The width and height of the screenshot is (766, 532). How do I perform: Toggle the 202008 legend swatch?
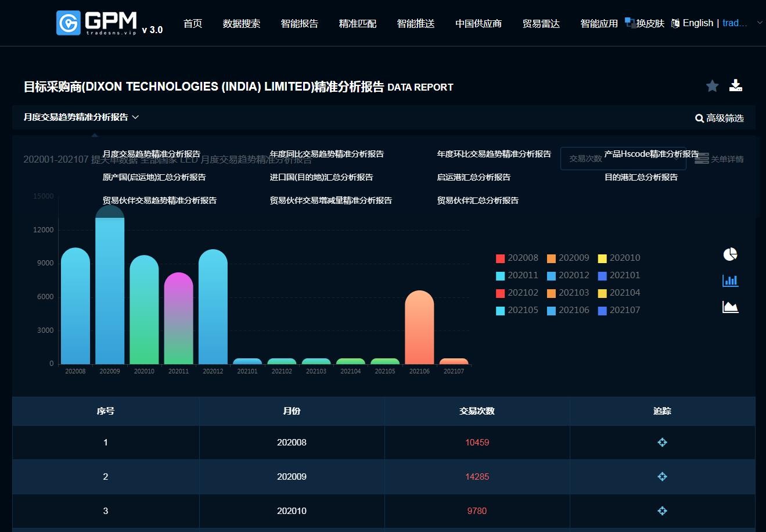[x=500, y=258]
